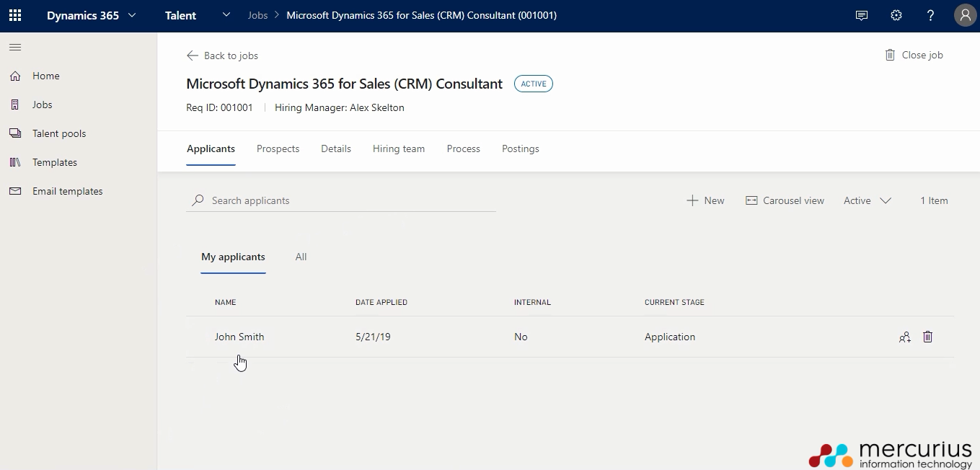The image size is (980, 470).
Task: Go to Jobs in the breadcrumb
Action: 257,15
